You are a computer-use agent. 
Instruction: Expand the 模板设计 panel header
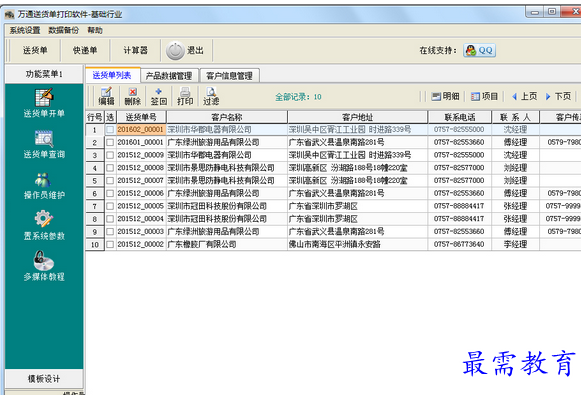[44, 379]
